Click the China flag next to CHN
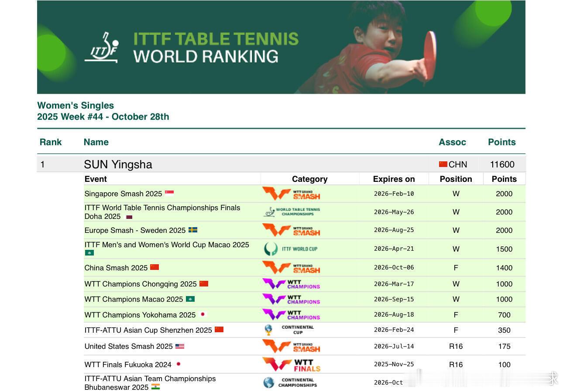563x392 pixels. [443, 164]
